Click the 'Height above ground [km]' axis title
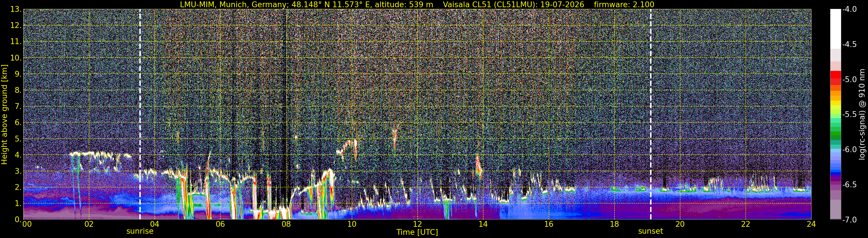 [x=4, y=114]
